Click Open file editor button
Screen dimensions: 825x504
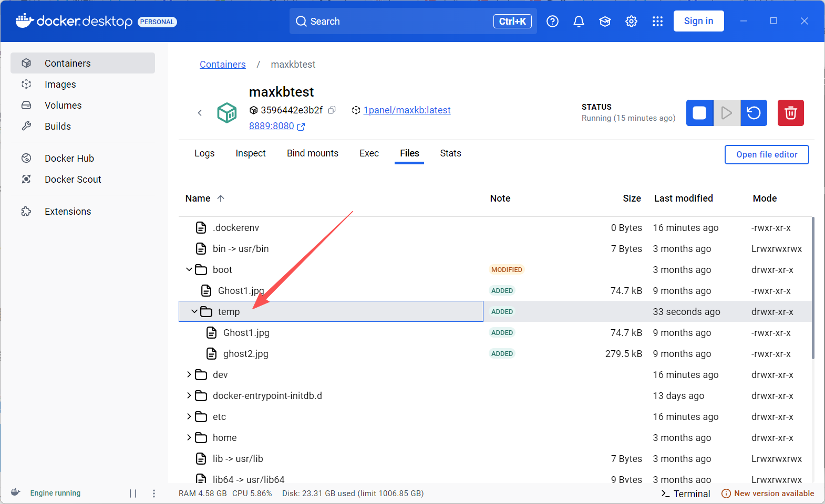click(767, 154)
